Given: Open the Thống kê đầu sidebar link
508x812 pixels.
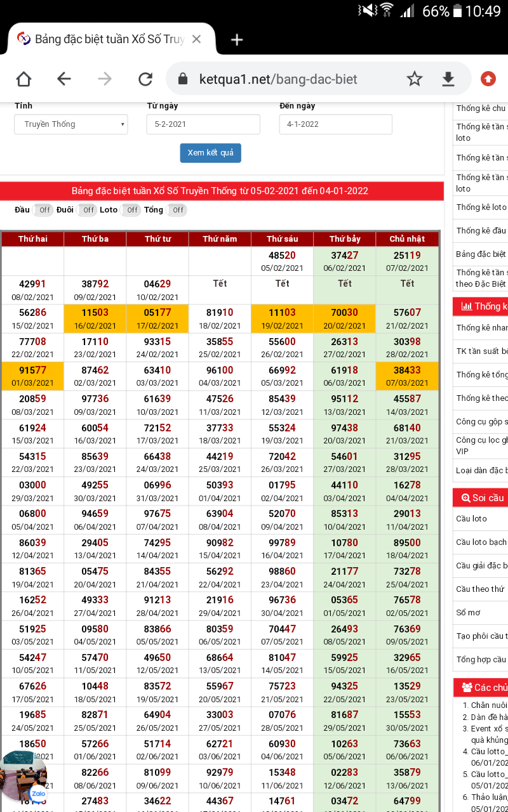Looking at the screenshot, I should coord(480,230).
